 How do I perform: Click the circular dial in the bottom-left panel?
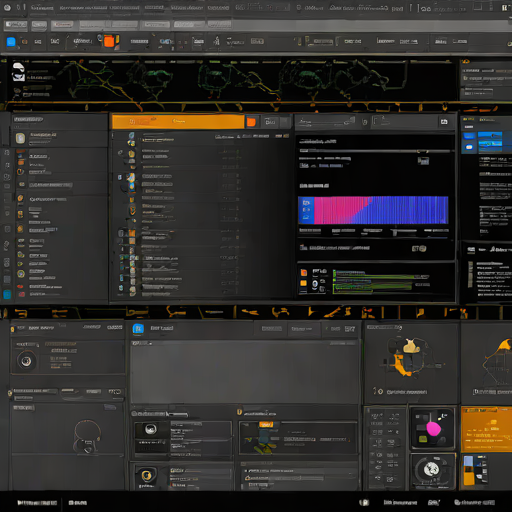coord(26,361)
